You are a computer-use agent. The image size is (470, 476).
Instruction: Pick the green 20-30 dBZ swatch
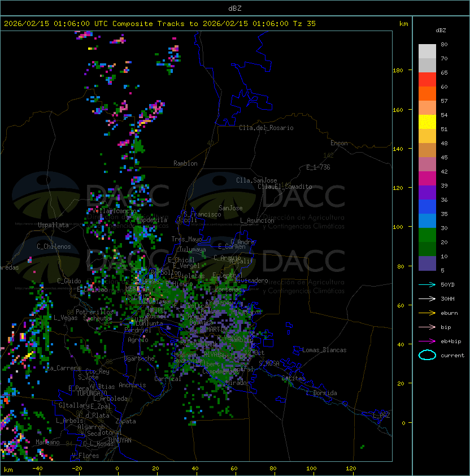427,235
